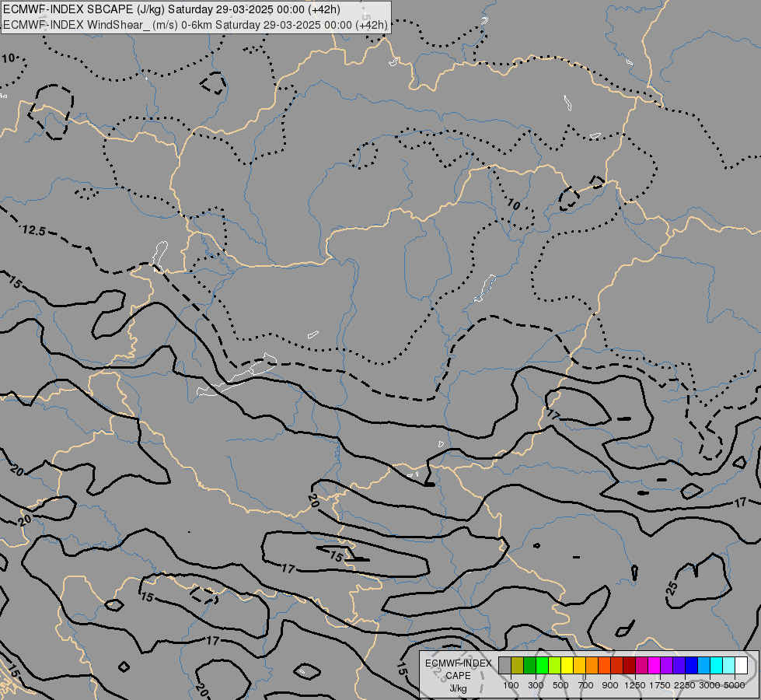The image size is (761, 700).
Task: Click the 5000 legend value
Action: pyautogui.click(x=735, y=685)
